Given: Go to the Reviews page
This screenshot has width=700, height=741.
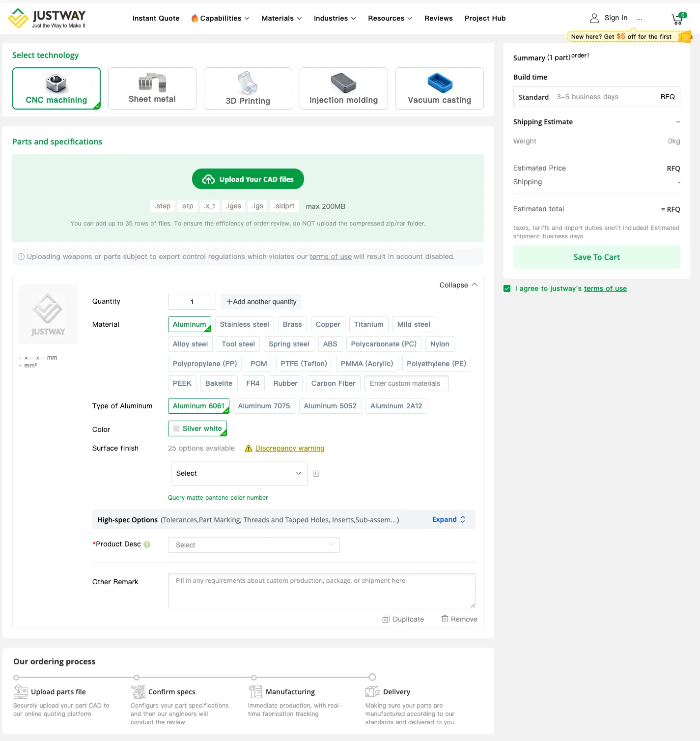Looking at the screenshot, I should coord(439,18).
